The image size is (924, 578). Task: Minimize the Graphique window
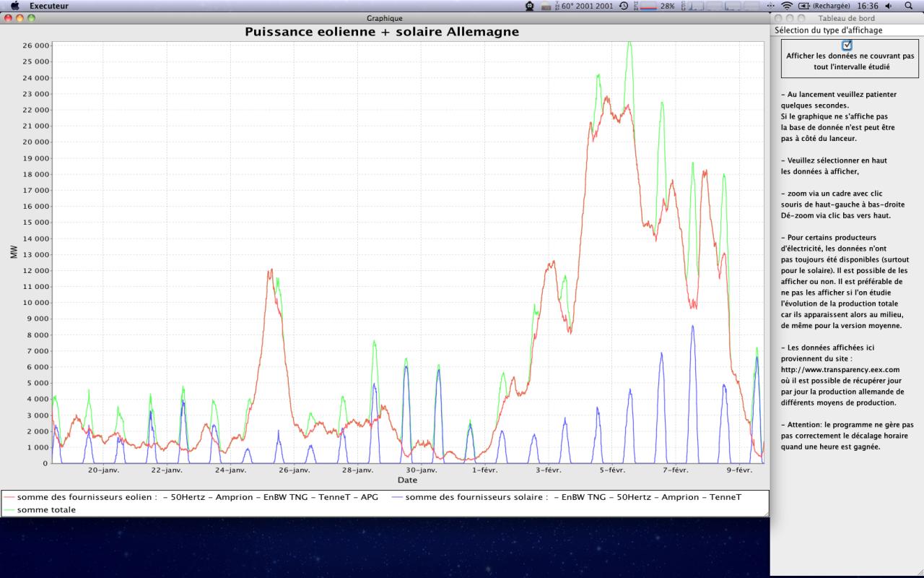pos(20,18)
